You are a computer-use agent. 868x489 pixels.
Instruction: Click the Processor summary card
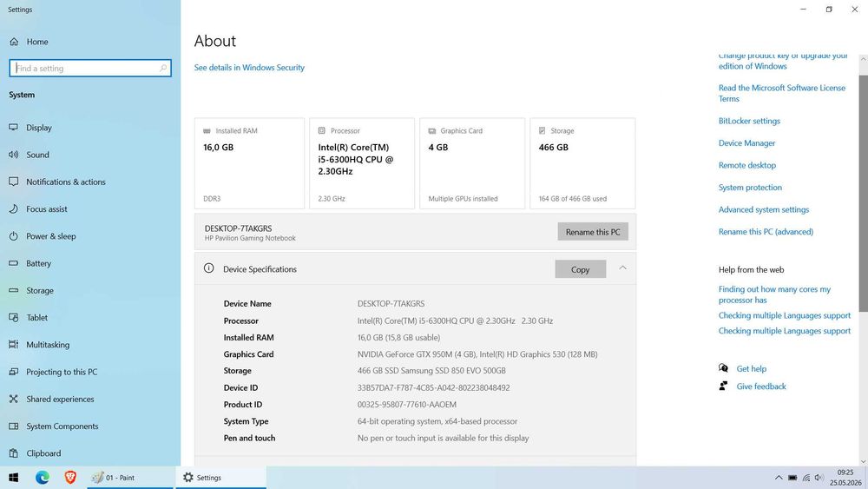pyautogui.click(x=362, y=163)
